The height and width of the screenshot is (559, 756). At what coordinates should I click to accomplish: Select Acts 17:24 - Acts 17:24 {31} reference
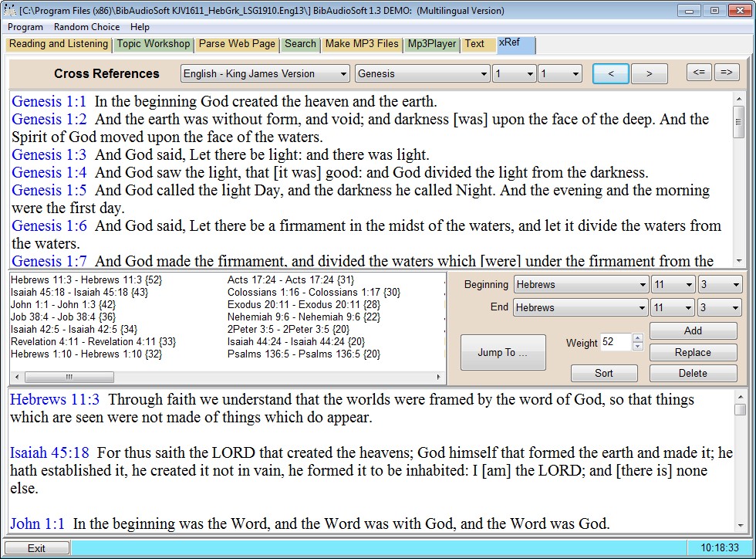pyautogui.click(x=291, y=280)
